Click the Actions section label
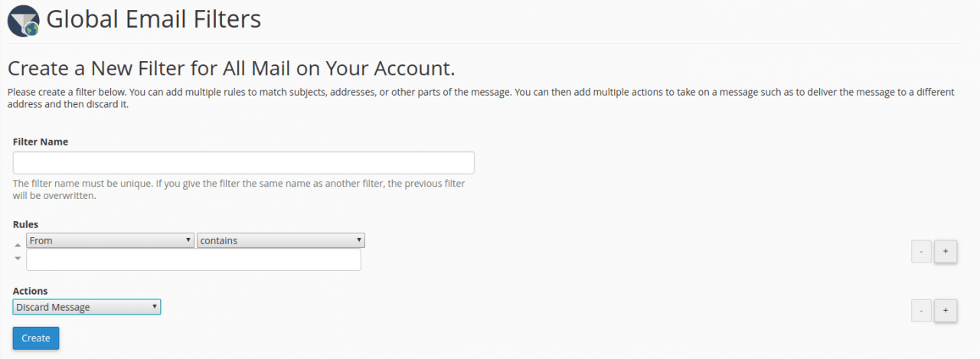This screenshot has width=980, height=359. (31, 291)
